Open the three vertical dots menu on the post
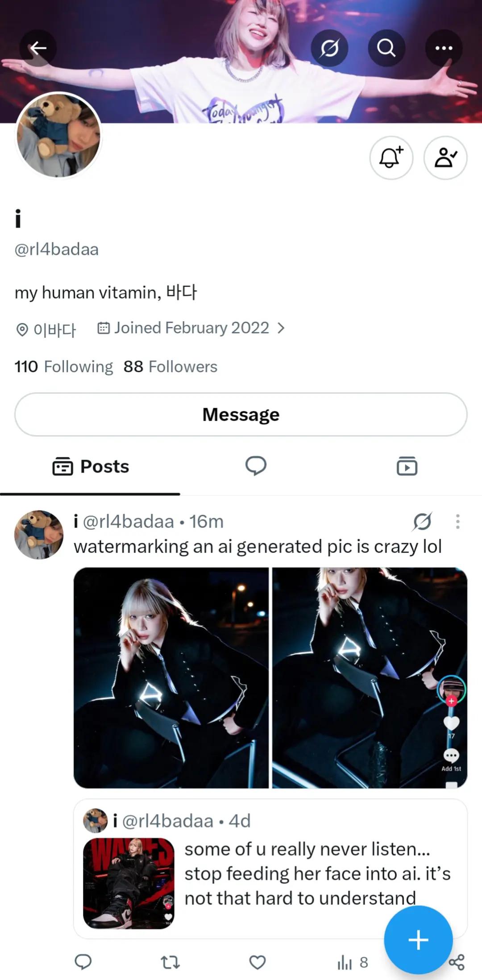This screenshot has height=980, width=482. coord(457,521)
